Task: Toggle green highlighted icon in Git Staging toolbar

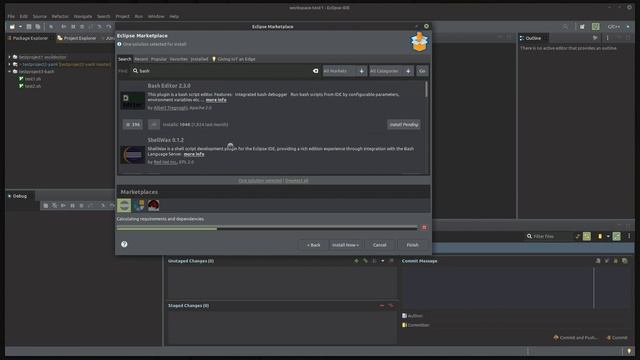Action: [x=587, y=236]
